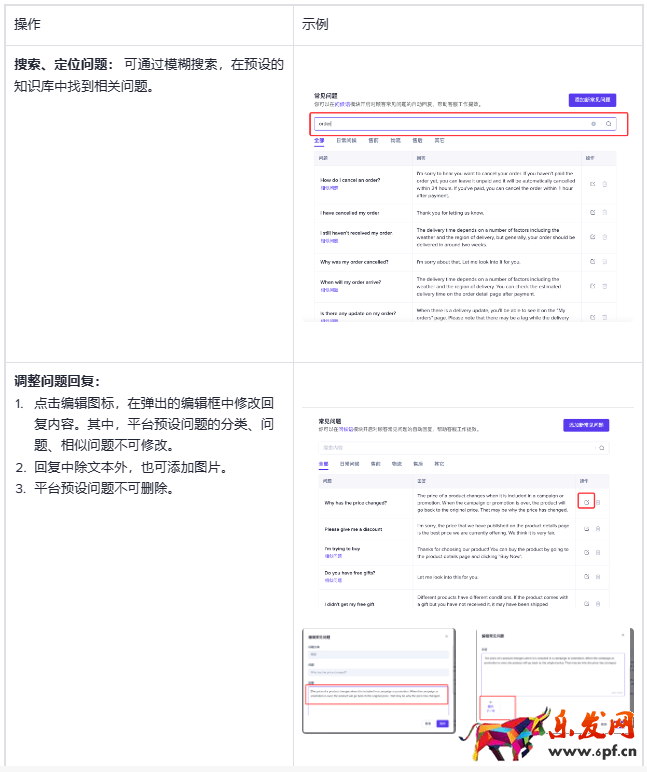Delete the 'Please give me a discount' row
The image size is (647, 772).
[x=598, y=528]
